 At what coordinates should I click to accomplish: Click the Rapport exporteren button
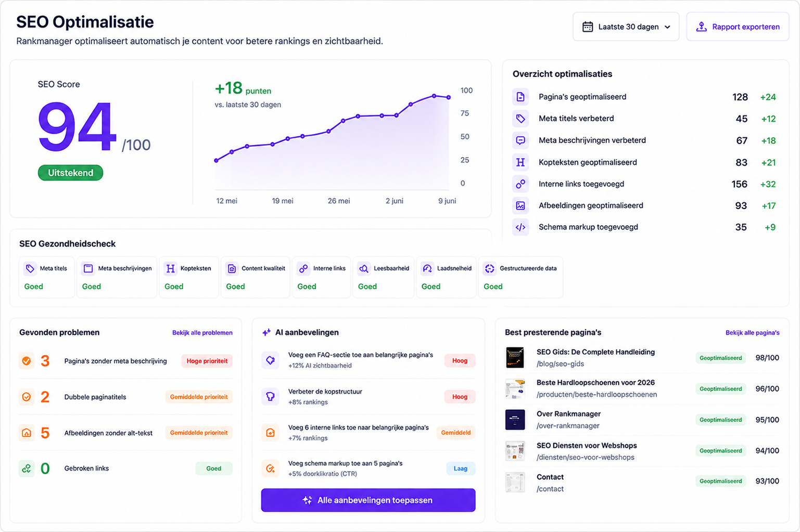click(738, 27)
